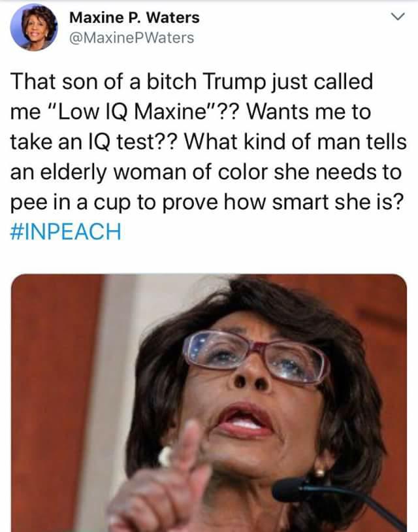Click the phrase 'Wants me to'
The image size is (418, 532).
[308, 112]
